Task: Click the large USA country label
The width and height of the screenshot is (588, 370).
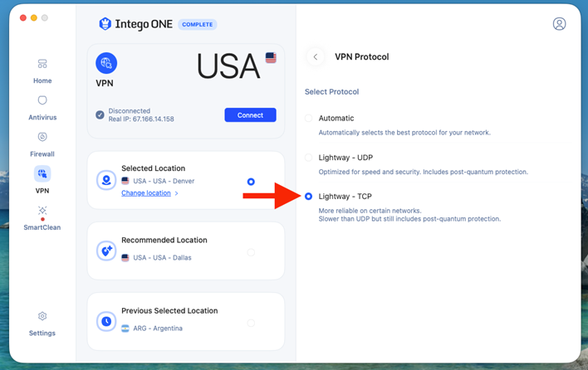Action: tap(228, 66)
